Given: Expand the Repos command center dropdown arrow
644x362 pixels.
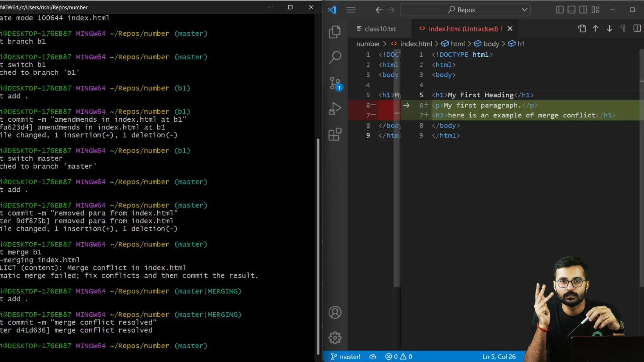Looking at the screenshot, I should 525,10.
